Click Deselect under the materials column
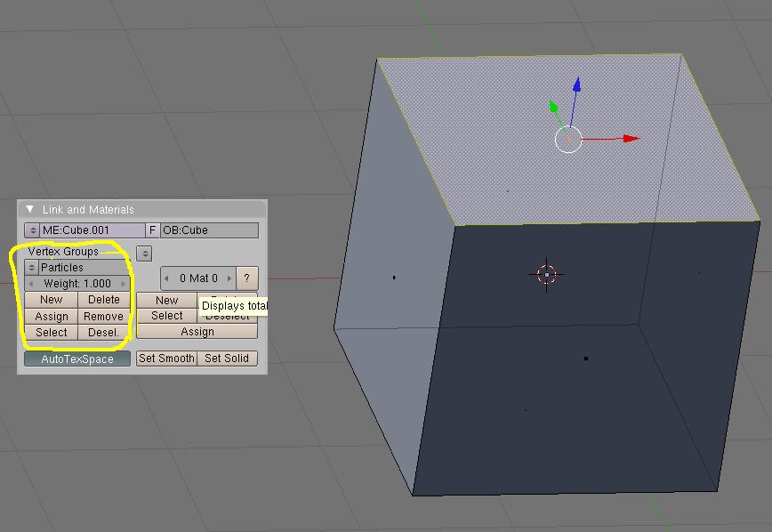 tap(228, 318)
